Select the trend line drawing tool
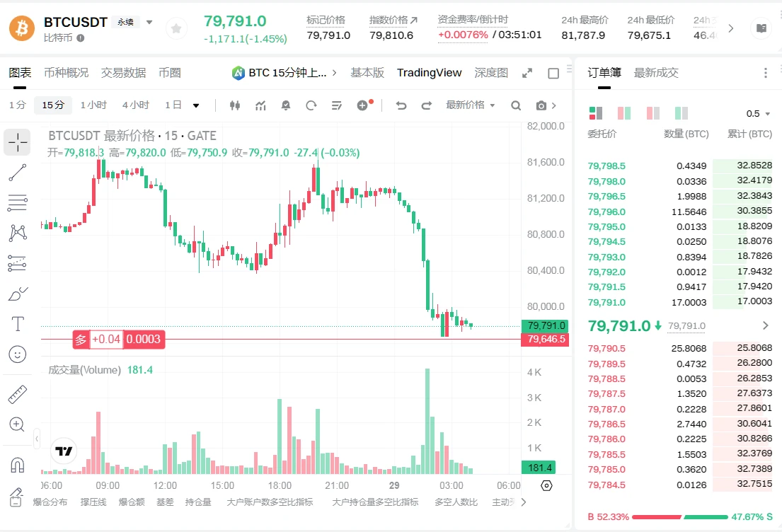Image resolution: width=782 pixels, height=532 pixels. point(17,173)
